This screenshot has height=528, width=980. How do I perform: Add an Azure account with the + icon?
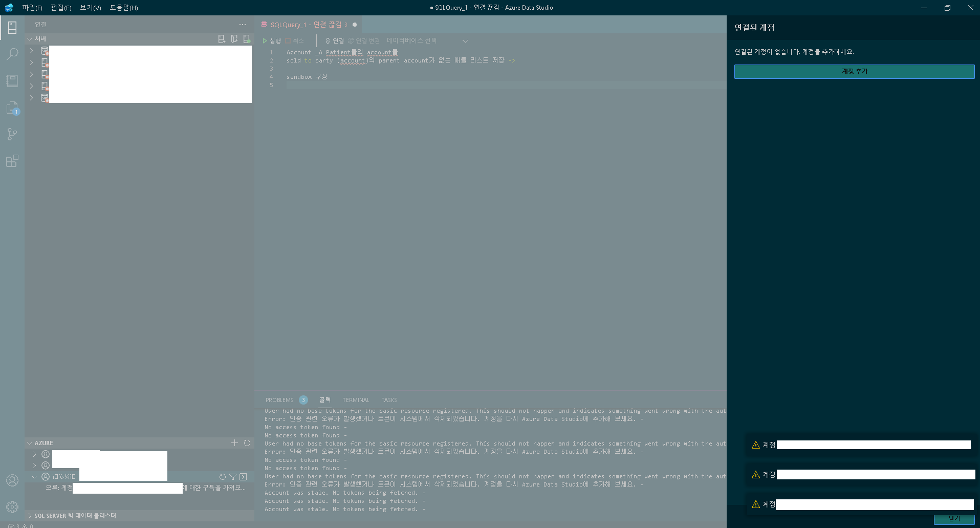click(235, 443)
